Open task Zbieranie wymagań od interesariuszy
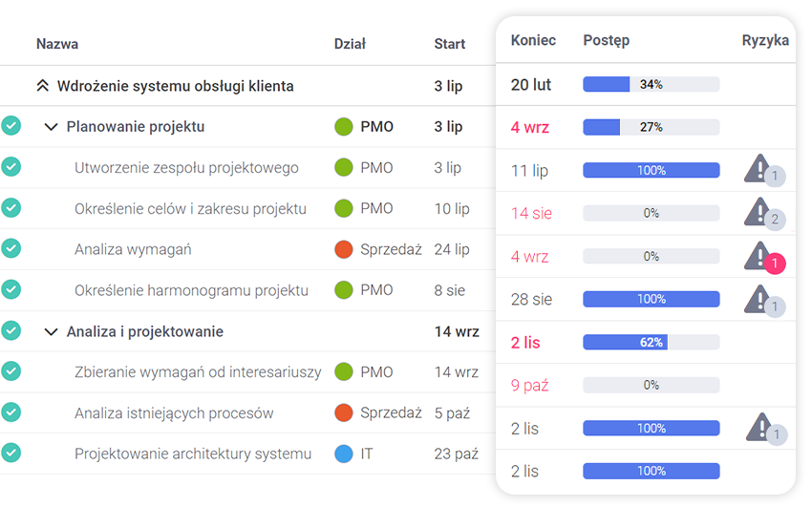The width and height of the screenshot is (812, 507). [198, 372]
